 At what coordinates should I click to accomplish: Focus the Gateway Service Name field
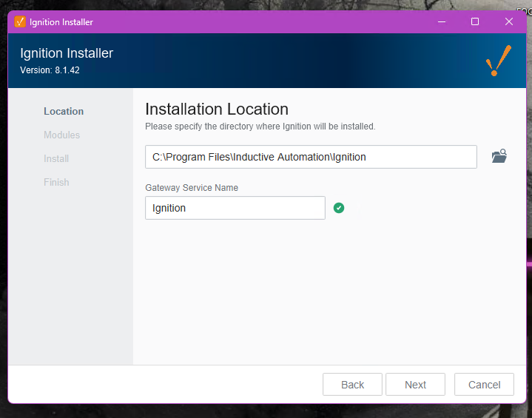tap(235, 208)
